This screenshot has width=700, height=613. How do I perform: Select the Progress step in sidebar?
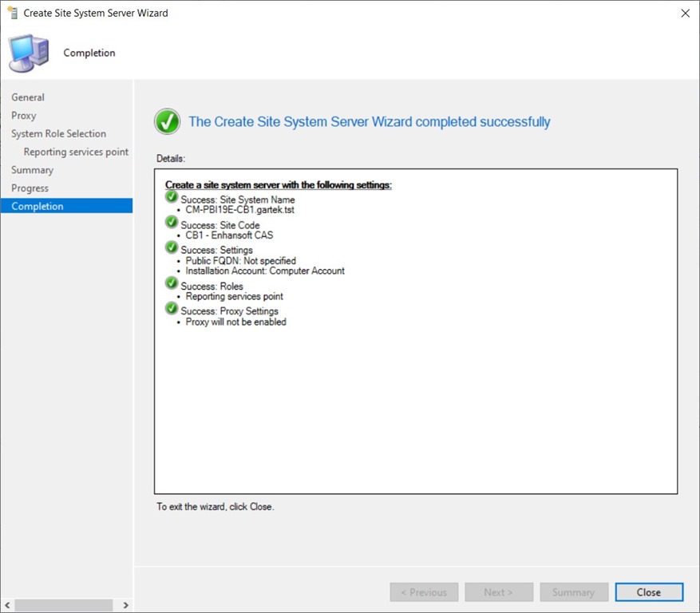point(30,188)
